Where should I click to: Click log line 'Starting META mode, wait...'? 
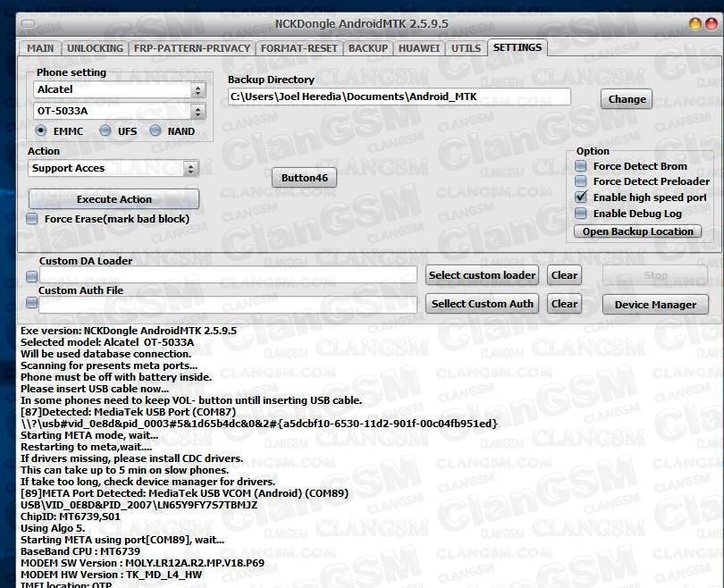tap(89, 435)
